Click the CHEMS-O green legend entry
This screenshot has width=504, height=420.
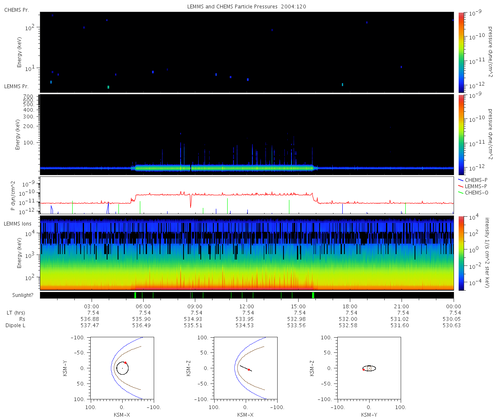click(x=473, y=192)
